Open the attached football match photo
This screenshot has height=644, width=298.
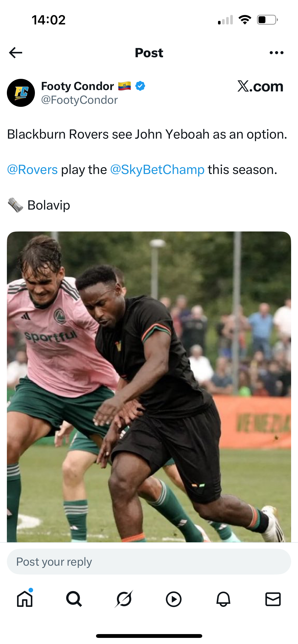(x=149, y=387)
